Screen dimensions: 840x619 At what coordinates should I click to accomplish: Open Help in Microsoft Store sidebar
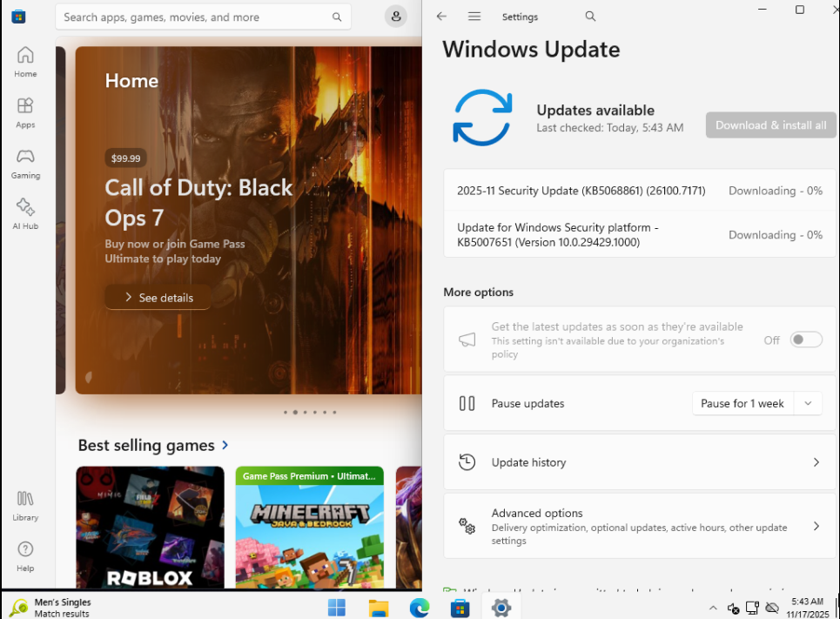click(25, 557)
